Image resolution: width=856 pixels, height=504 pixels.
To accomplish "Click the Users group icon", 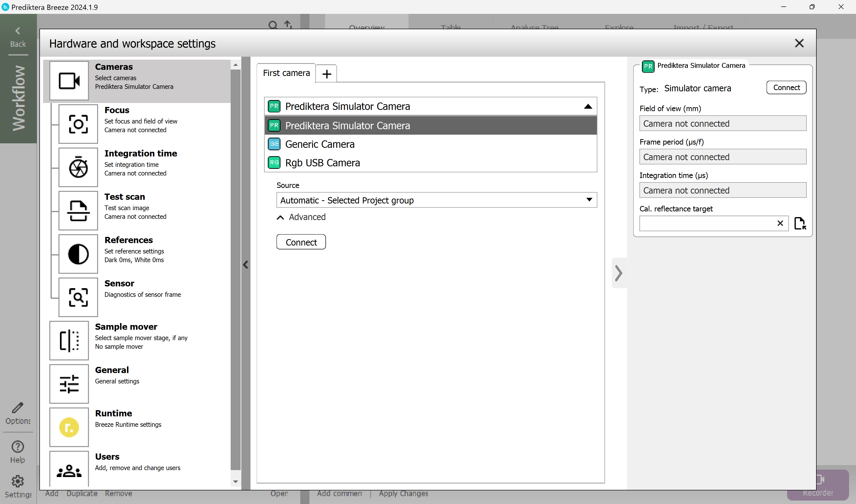I will (69, 470).
